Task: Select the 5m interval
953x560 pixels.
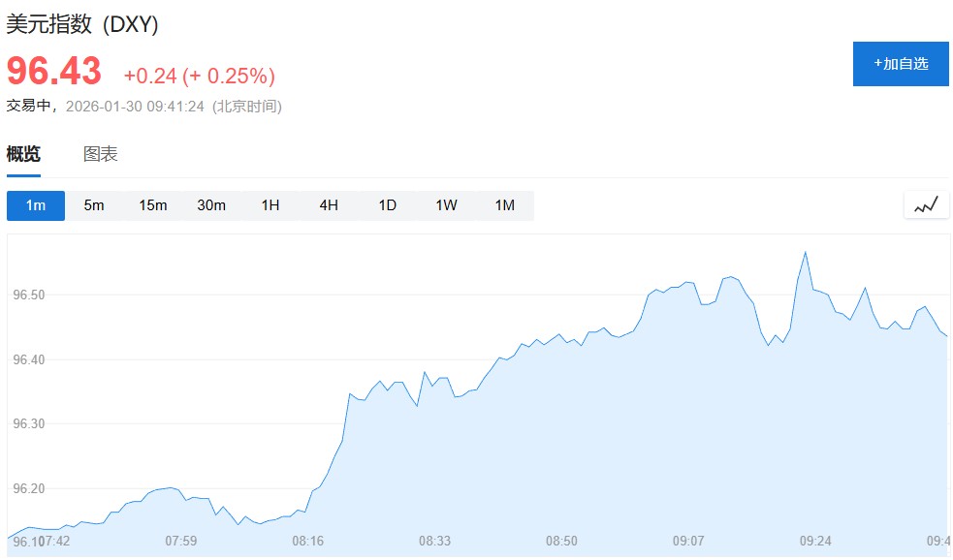Action: tap(94, 205)
